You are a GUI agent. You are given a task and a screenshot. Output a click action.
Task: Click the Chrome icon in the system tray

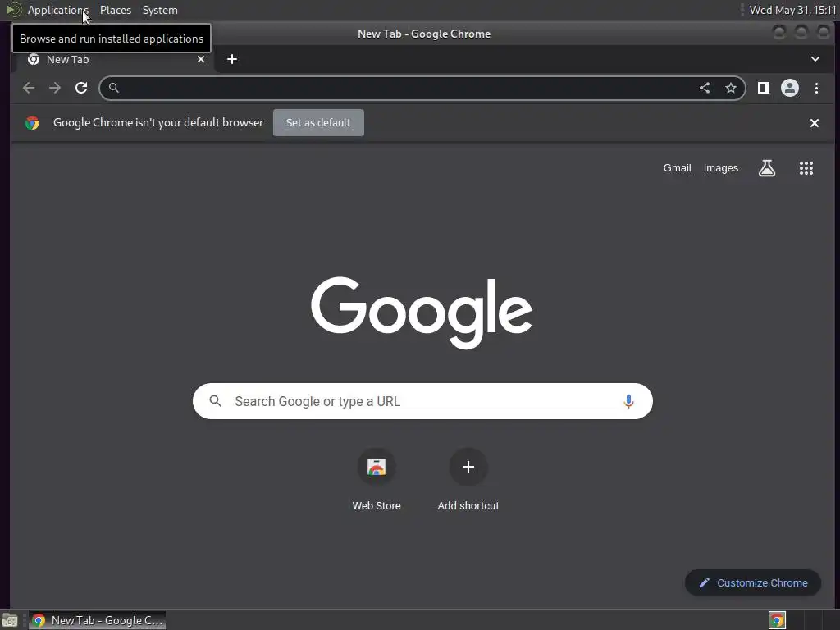tap(777, 620)
